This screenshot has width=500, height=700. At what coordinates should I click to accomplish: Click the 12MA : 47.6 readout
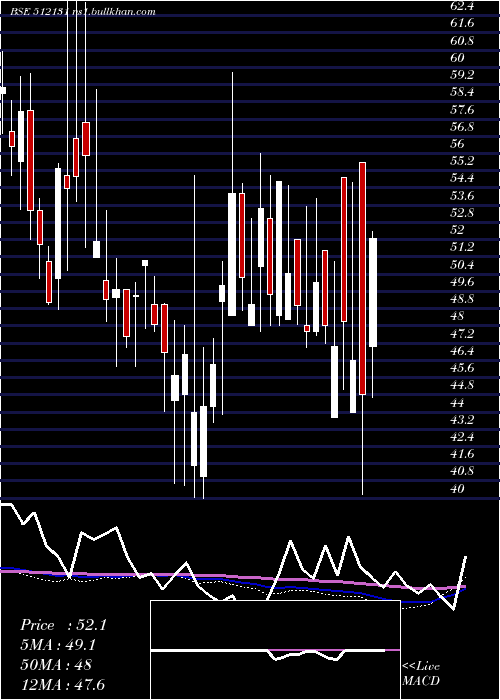(x=62, y=685)
